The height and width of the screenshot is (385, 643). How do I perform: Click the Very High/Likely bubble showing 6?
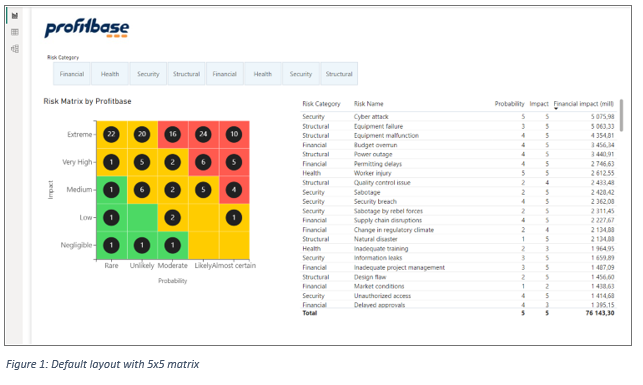203,162
